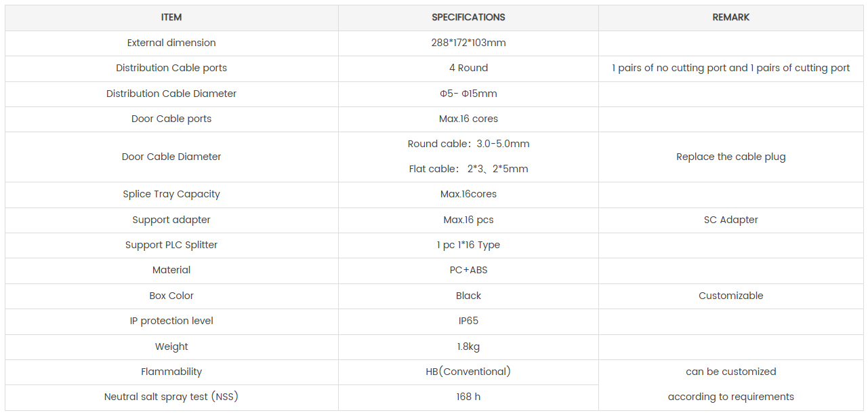This screenshot has height=415, width=868.
Task: Select the IP65 protection level value
Action: click(468, 321)
